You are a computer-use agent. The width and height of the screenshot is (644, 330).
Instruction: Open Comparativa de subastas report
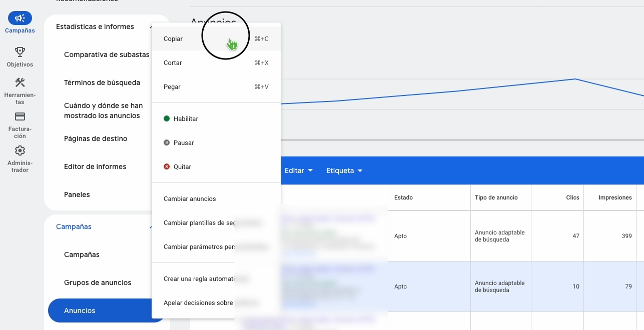pos(107,54)
